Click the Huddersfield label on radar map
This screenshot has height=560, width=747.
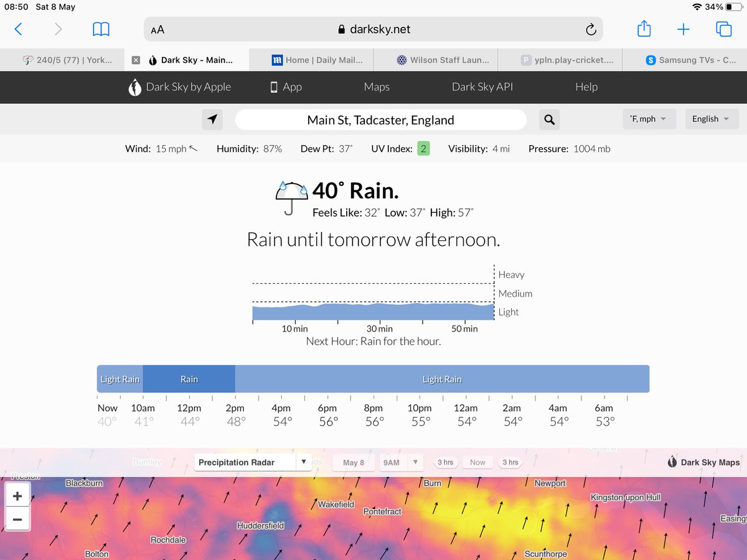[260, 526]
